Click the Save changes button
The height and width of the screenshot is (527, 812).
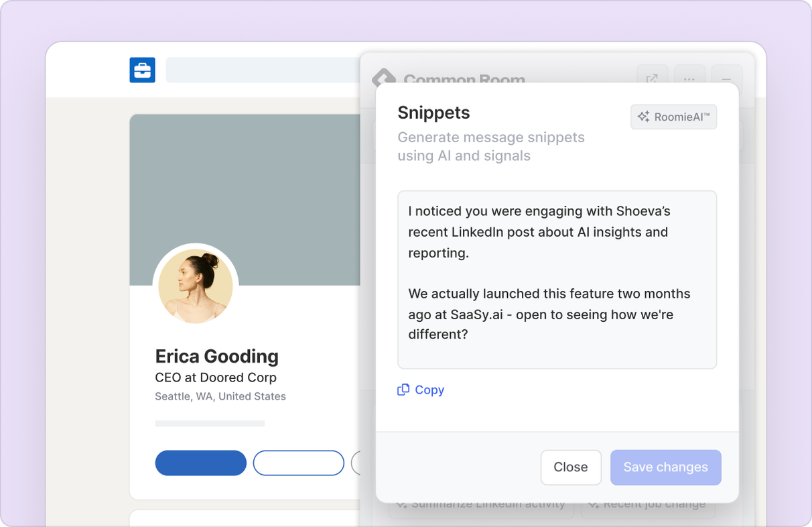coord(665,467)
